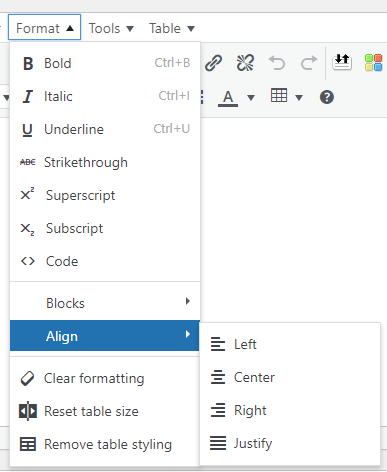
Task: Open the help question mark icon
Action: pyautogui.click(x=327, y=97)
